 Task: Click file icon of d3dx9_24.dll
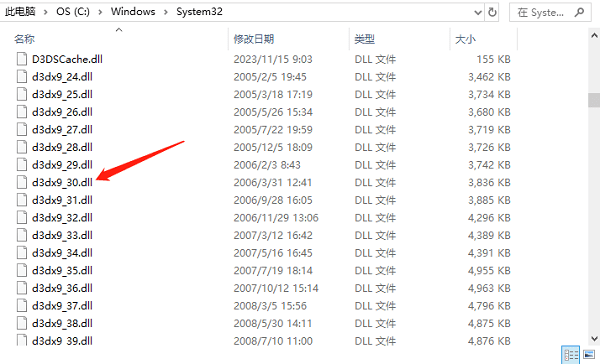(22, 77)
